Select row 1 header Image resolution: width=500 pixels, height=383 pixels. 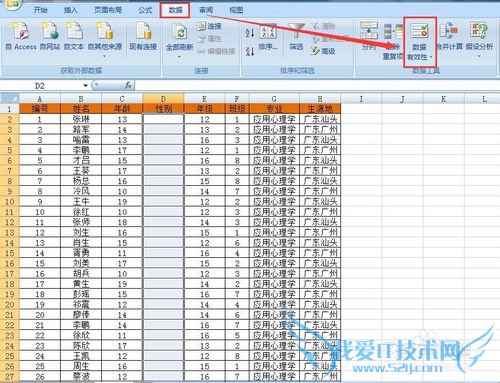[10, 109]
